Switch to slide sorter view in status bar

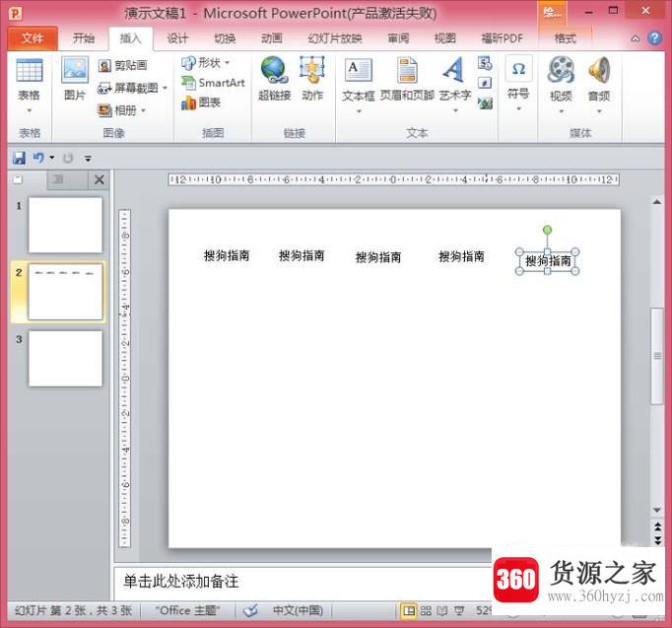(426, 610)
